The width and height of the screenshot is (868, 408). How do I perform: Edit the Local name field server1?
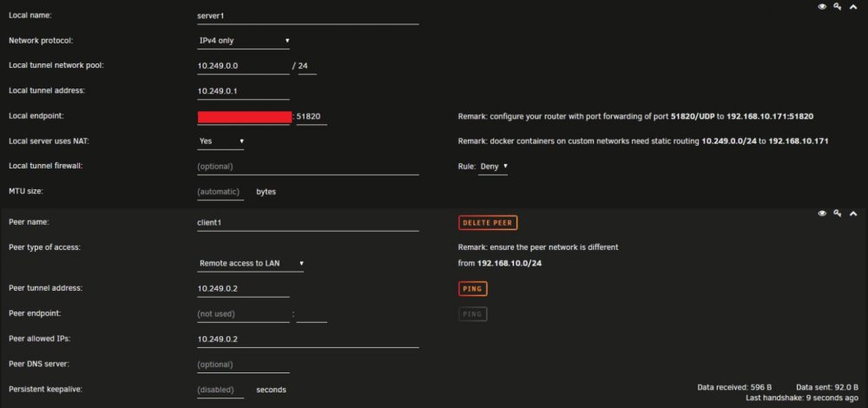coord(308,16)
